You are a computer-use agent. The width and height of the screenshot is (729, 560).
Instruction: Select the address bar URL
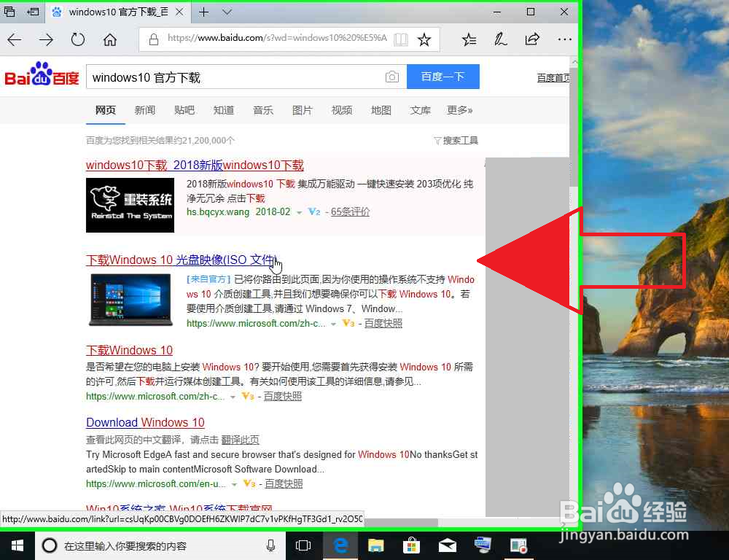[x=277, y=38]
